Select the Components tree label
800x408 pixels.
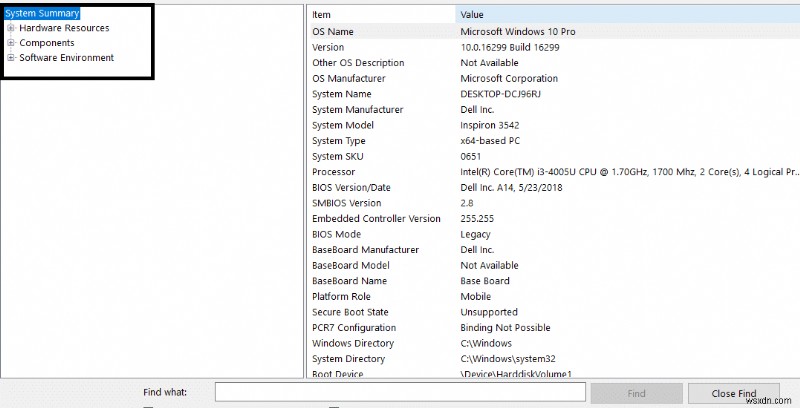[47, 43]
